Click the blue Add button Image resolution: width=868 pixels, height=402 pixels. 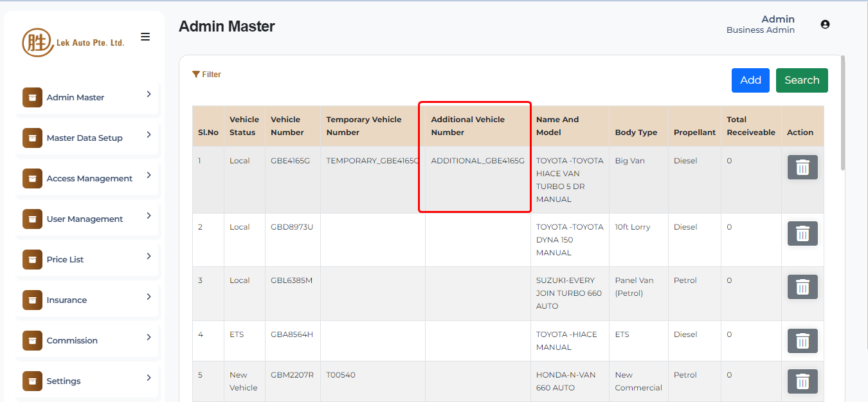point(750,80)
